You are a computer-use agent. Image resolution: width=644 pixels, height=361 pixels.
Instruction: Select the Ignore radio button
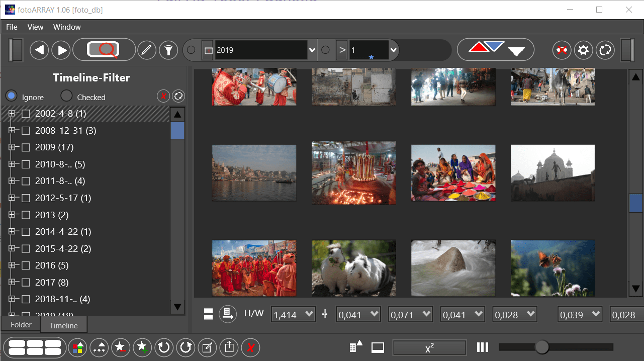coord(11,96)
